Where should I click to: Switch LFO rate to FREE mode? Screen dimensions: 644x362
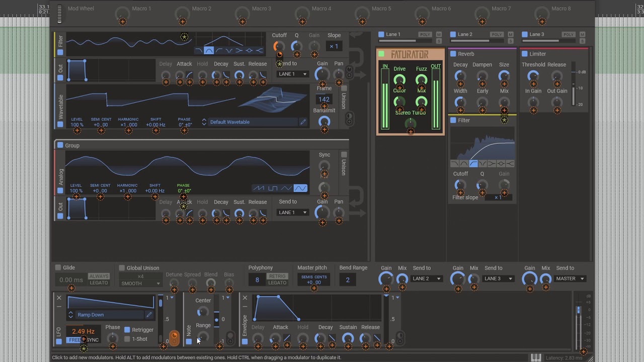(x=75, y=340)
